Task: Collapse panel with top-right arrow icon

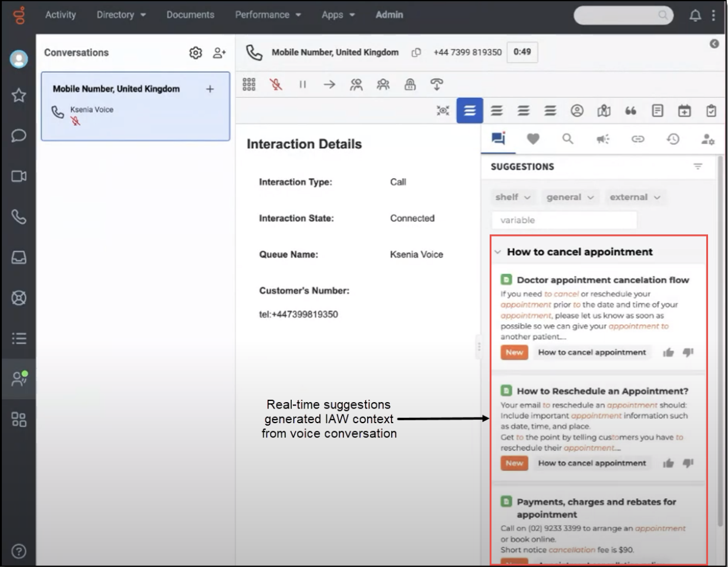Action: [714, 43]
